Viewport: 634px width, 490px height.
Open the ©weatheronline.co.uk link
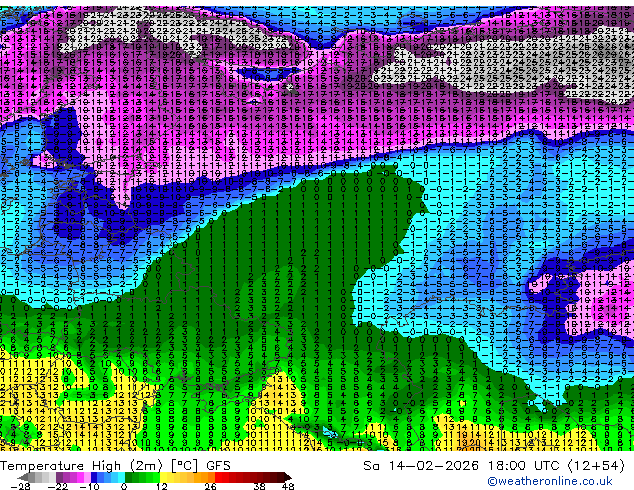click(549, 481)
